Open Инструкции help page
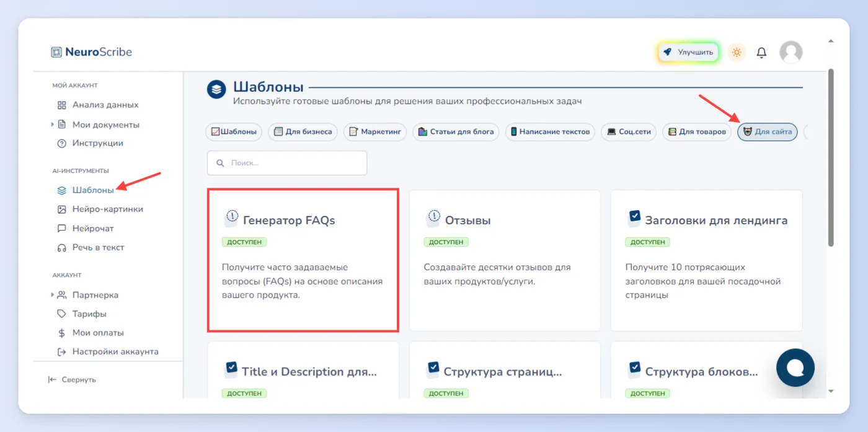 98,143
